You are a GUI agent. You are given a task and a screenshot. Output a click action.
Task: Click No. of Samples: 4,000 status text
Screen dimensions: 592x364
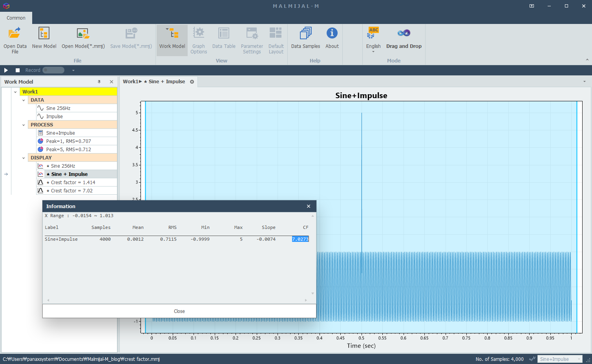[499, 359]
